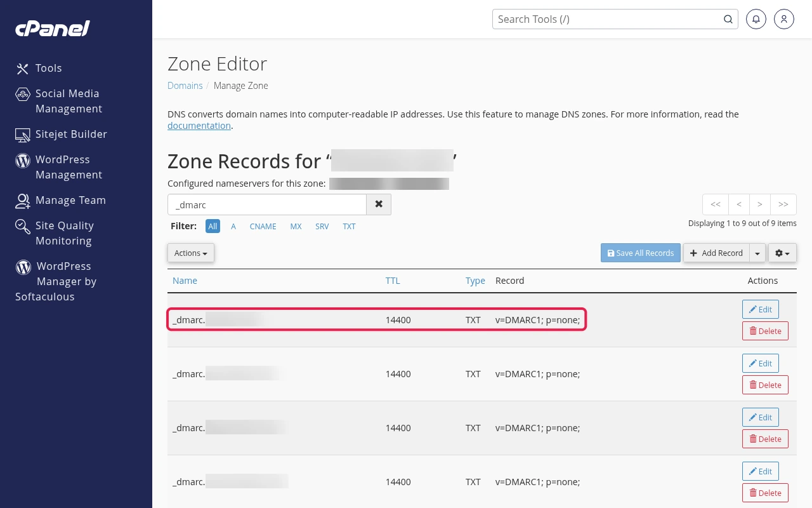Open the documentation link
Viewport: 812px width, 508px height.
[x=199, y=126]
